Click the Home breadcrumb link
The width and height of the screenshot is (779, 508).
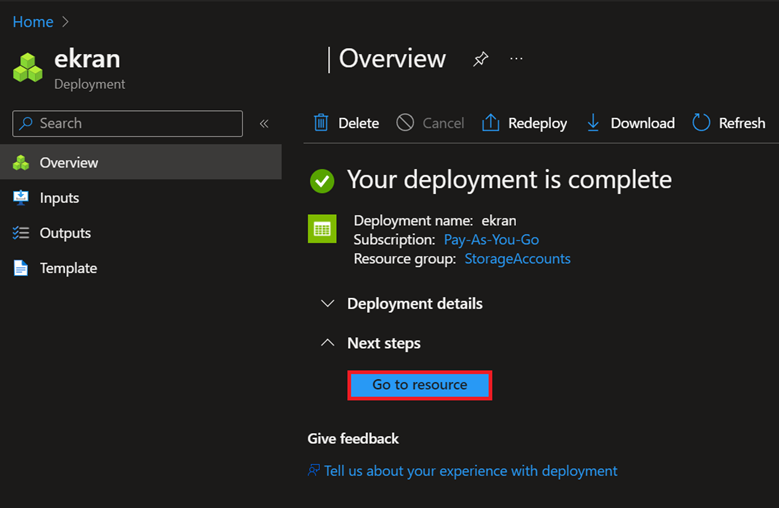33,22
